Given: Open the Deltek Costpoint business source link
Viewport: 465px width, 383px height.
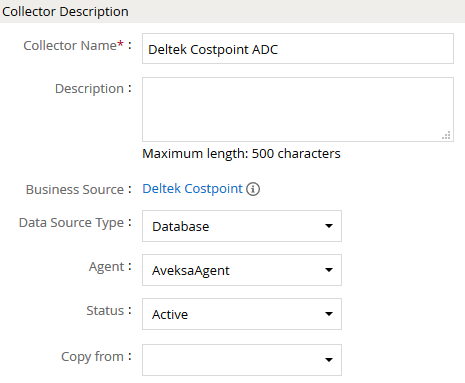Looking at the screenshot, I should click(192, 189).
